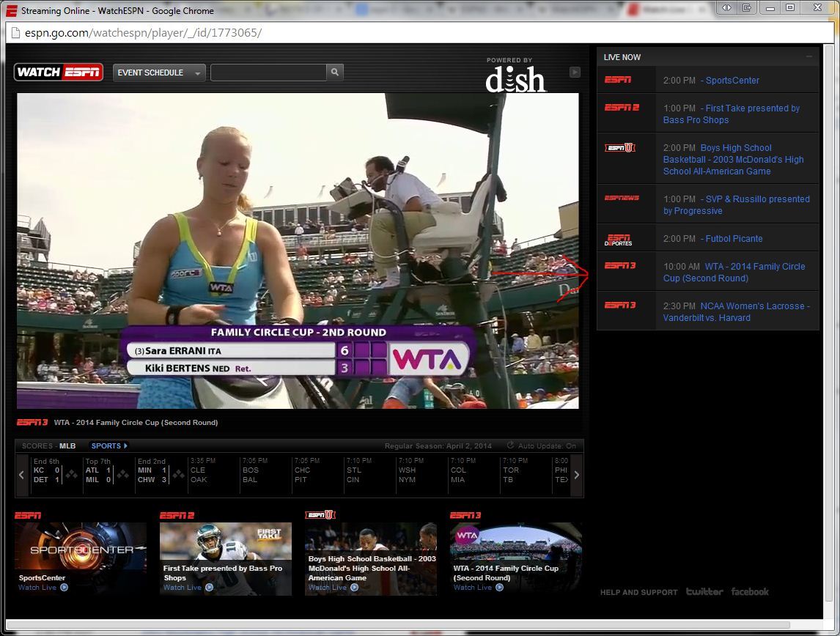Click SportsCenter Watch Live play icon
This screenshot has height=636, width=840.
[x=65, y=588]
